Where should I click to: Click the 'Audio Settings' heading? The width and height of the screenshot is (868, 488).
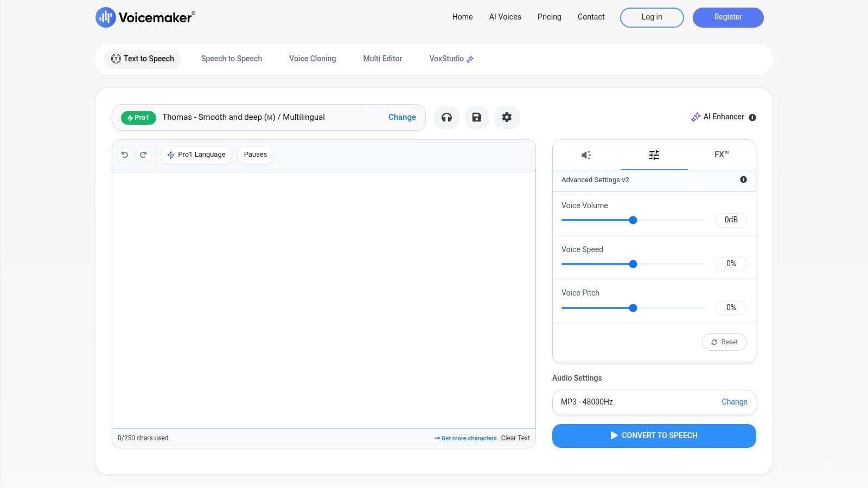[x=577, y=378]
